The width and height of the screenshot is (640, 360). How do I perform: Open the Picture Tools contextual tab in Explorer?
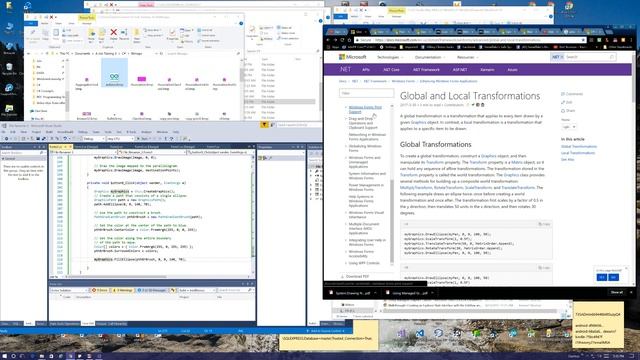[87, 18]
